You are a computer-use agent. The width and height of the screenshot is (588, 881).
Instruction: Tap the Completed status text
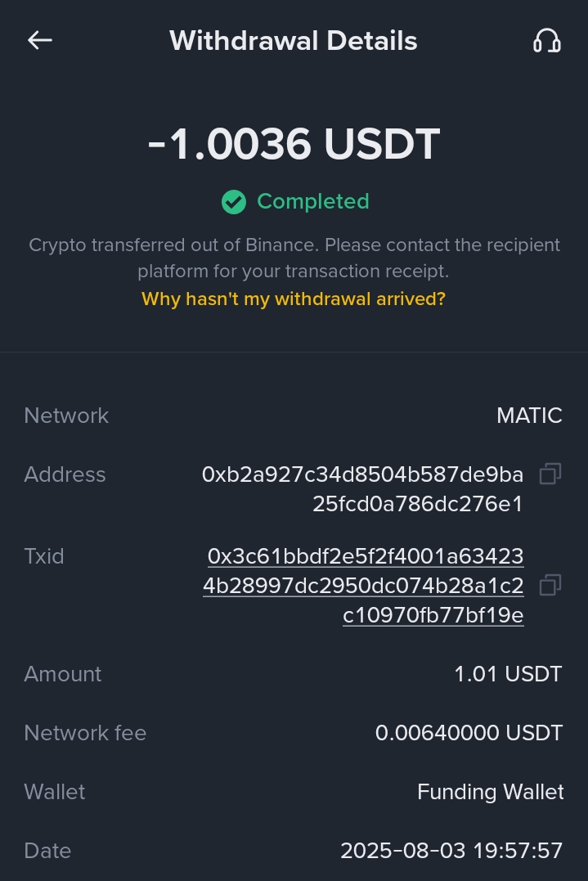tap(312, 201)
